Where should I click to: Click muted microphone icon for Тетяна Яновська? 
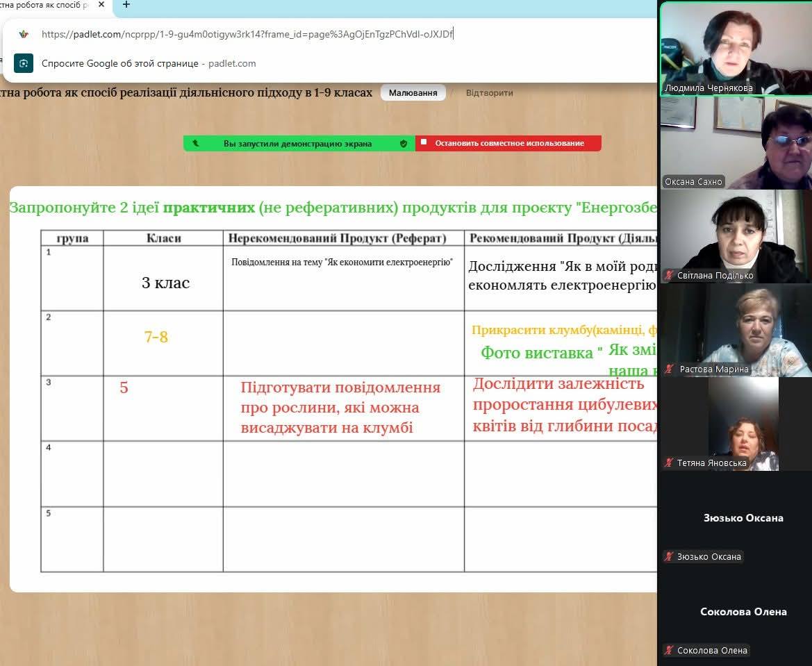tap(669, 463)
